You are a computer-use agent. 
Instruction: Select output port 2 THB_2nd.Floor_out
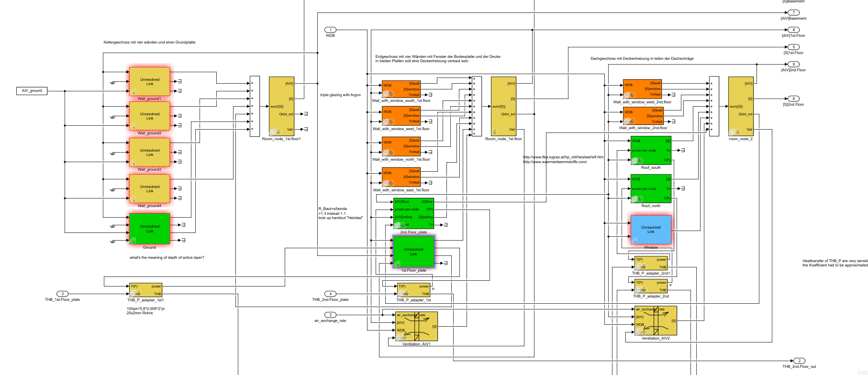pos(799,361)
